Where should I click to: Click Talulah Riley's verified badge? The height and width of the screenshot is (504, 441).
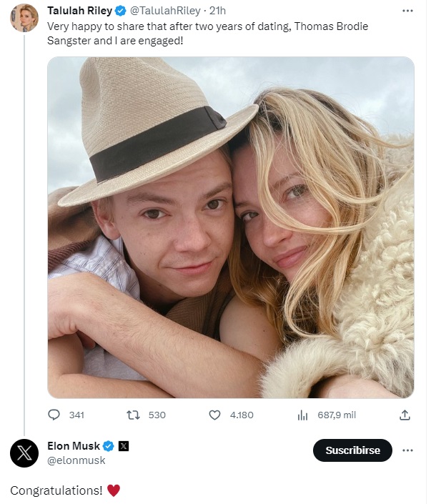(121, 11)
